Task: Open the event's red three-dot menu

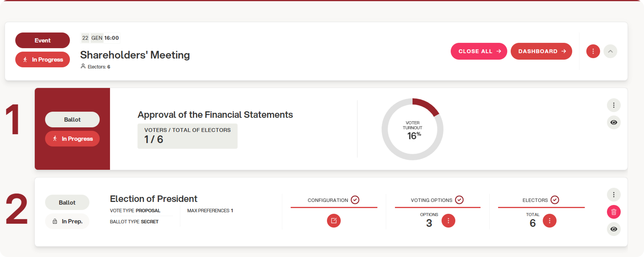Action: tap(593, 51)
